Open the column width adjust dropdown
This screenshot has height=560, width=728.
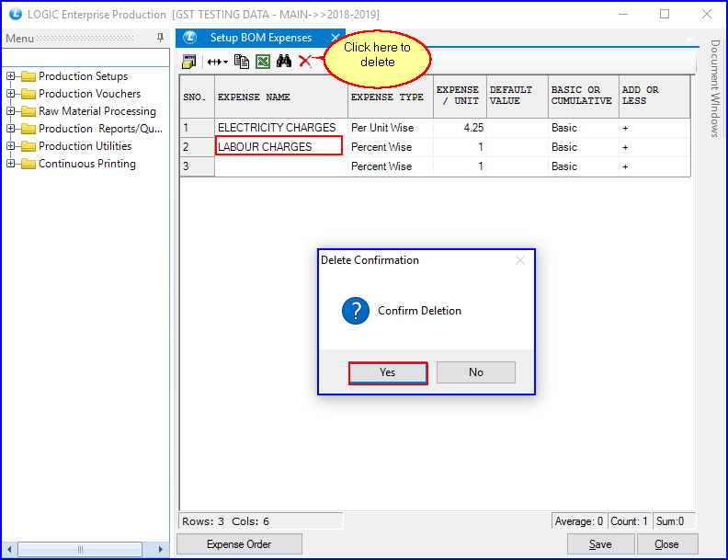pos(217,62)
